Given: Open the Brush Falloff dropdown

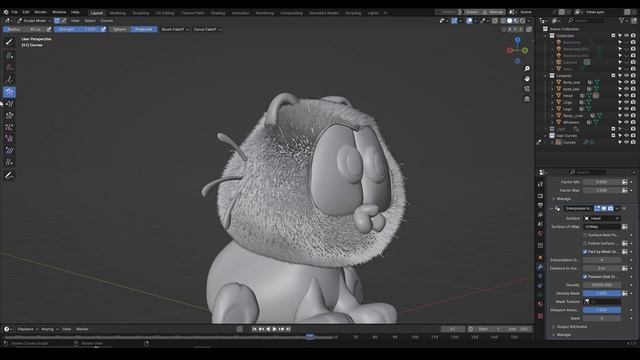Looking at the screenshot, I should pos(175,29).
